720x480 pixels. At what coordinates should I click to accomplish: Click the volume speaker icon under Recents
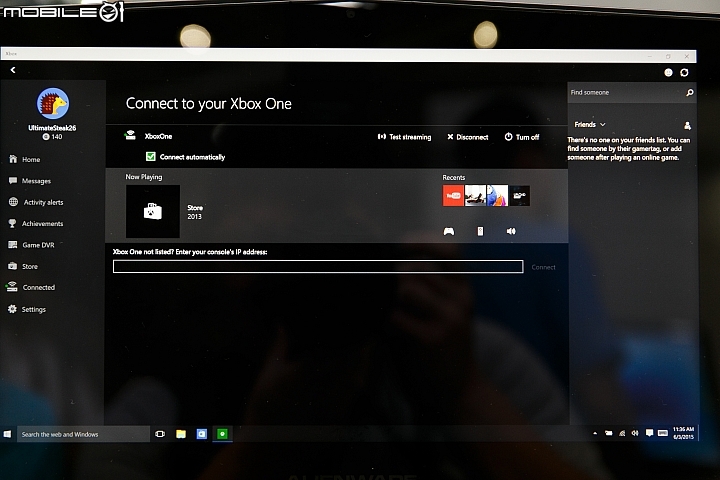pos(511,231)
